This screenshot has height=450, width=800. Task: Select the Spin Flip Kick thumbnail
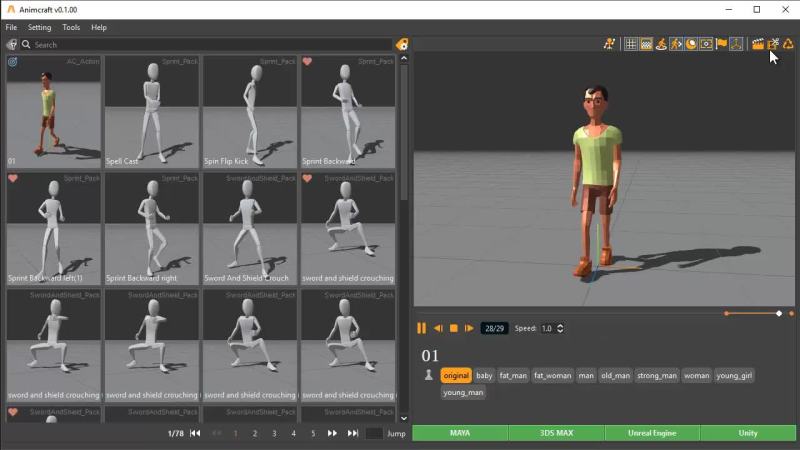pos(249,112)
